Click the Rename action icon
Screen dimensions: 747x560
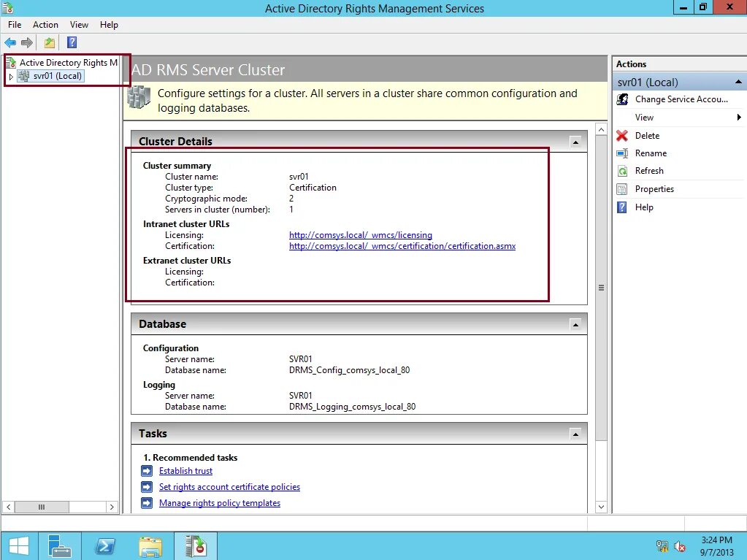(622, 153)
